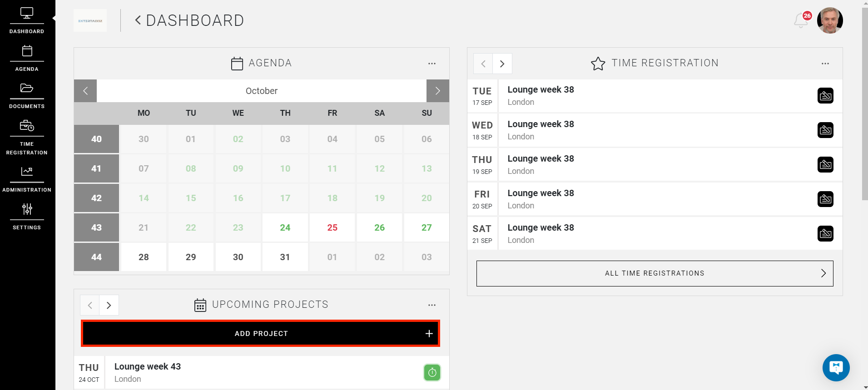Start timer for Lounge week 43
Viewport: 868px width, 390px height.
click(432, 373)
